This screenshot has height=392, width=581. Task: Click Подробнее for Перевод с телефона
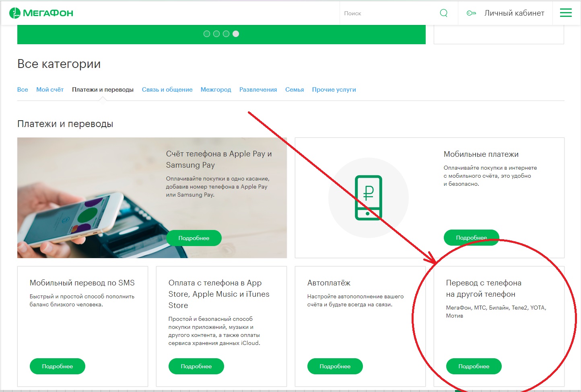point(474,366)
